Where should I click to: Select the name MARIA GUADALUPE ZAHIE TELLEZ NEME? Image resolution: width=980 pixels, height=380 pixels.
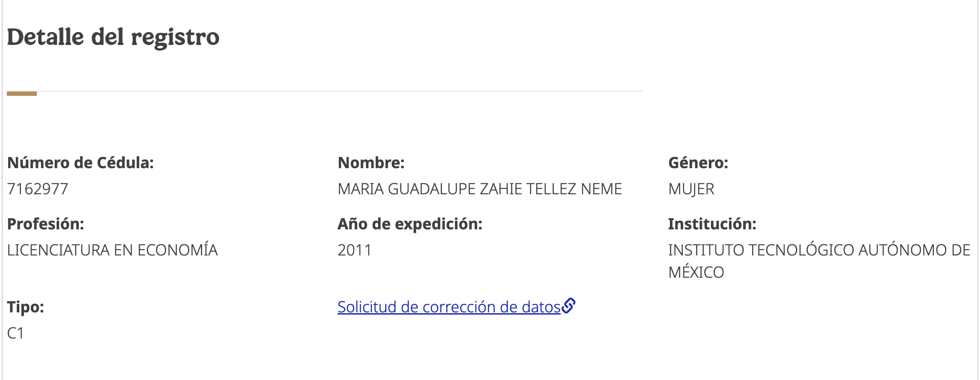tap(479, 189)
